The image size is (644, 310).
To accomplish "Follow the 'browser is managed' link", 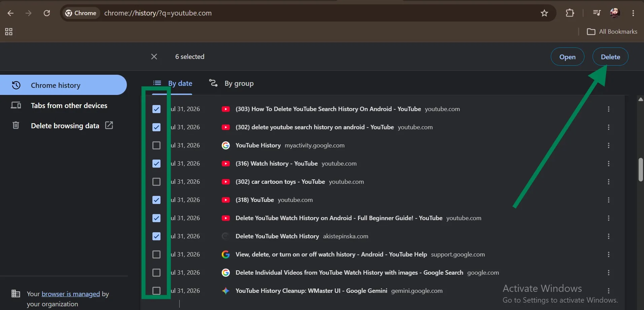I will (x=71, y=294).
